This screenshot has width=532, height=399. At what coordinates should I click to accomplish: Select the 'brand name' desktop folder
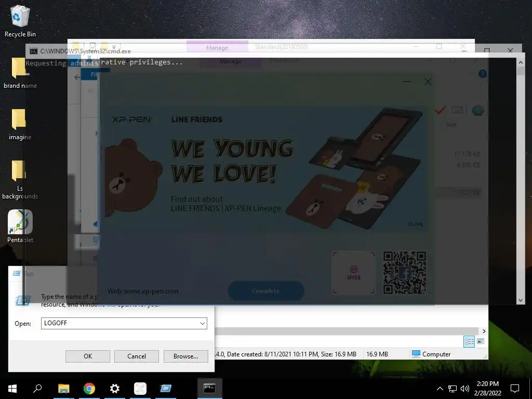coord(20,73)
